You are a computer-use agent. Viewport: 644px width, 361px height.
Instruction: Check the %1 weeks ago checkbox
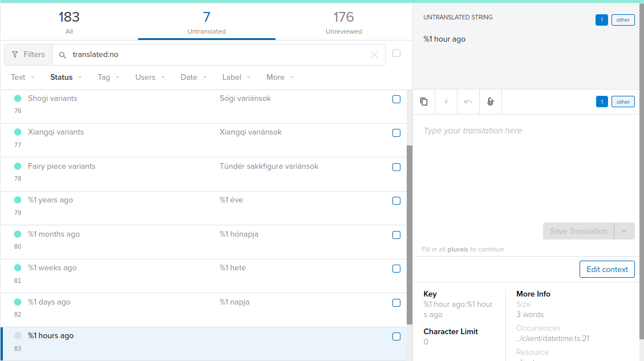(396, 268)
